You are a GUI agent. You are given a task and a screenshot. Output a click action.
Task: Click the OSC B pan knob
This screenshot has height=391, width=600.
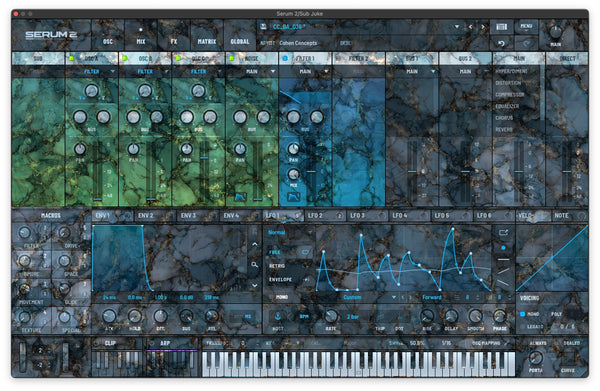[x=133, y=148]
